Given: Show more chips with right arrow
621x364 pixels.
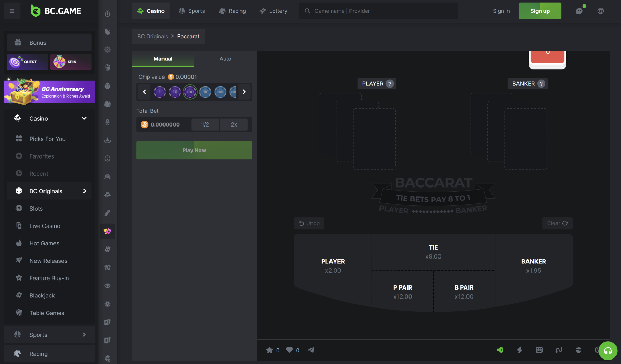Looking at the screenshot, I should coord(244,92).
